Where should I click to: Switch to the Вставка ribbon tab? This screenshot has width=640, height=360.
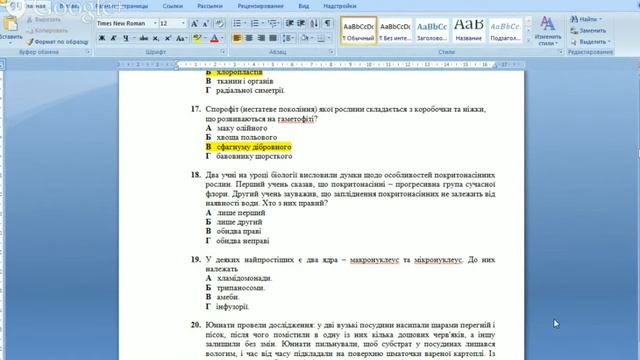pos(69,6)
